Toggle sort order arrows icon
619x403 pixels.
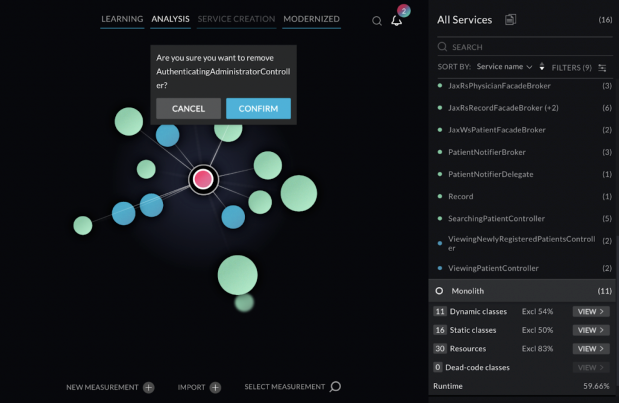tap(542, 67)
